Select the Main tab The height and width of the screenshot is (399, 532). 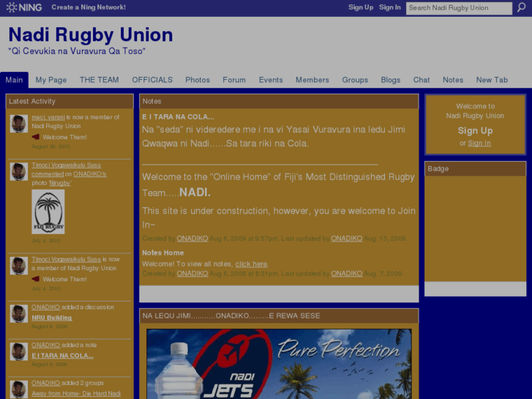[14, 80]
